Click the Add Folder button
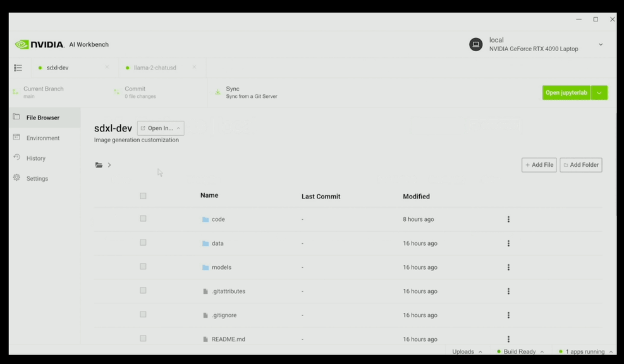The height and width of the screenshot is (364, 624). pyautogui.click(x=581, y=165)
